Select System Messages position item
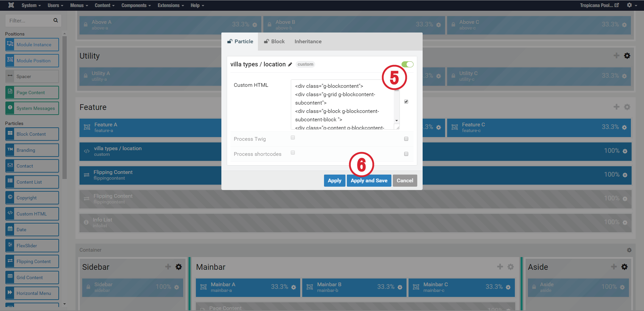644x311 pixels. (32, 108)
